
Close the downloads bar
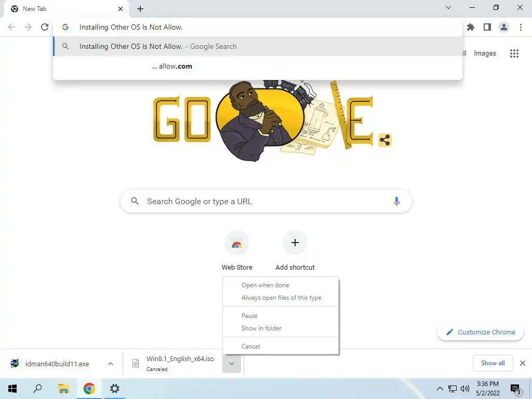pos(523,363)
